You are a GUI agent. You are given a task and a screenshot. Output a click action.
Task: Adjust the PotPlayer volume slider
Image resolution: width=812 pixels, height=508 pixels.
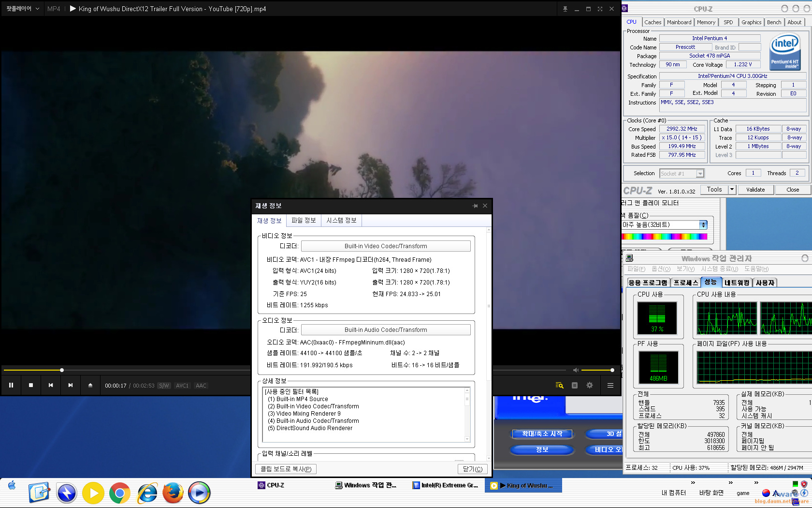(x=597, y=370)
